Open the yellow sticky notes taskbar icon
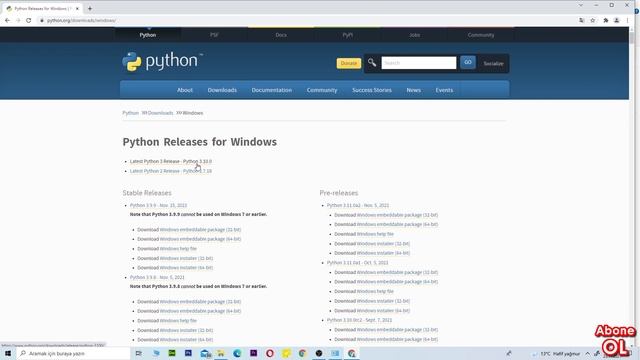 coord(286,353)
